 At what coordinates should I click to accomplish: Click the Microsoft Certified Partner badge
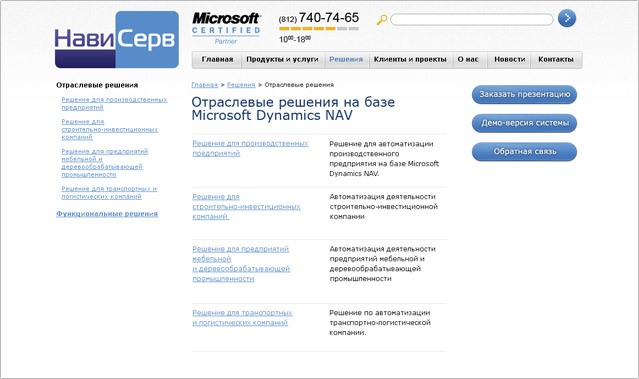pyautogui.click(x=226, y=28)
